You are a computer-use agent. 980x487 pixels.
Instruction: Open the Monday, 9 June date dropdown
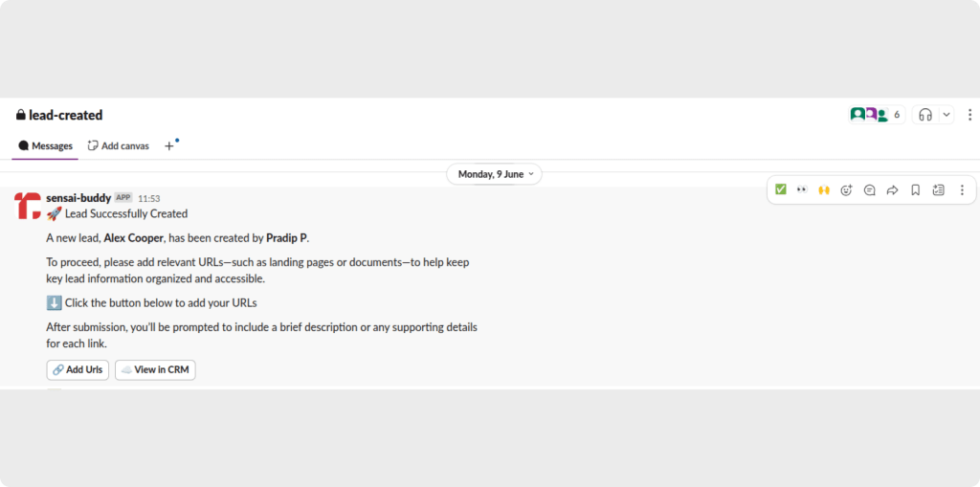(x=494, y=174)
